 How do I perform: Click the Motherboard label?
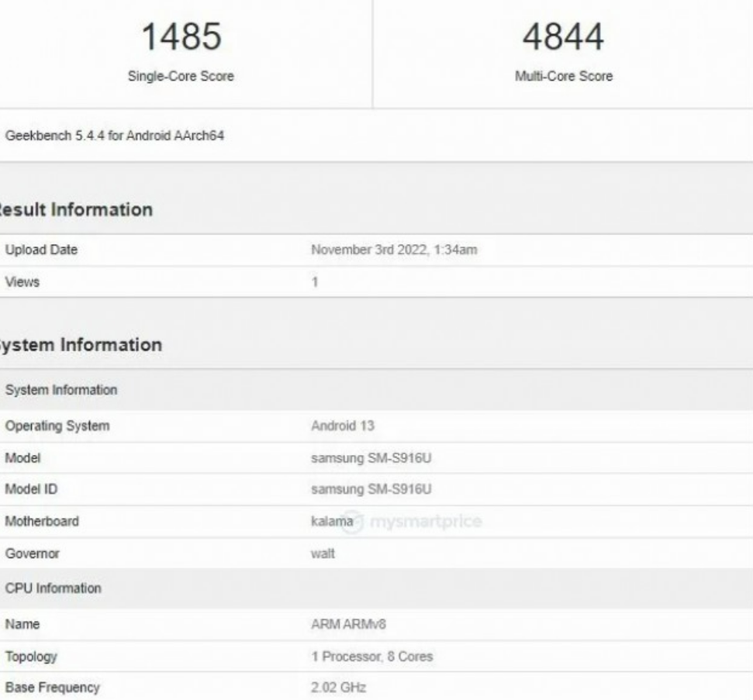tap(42, 522)
